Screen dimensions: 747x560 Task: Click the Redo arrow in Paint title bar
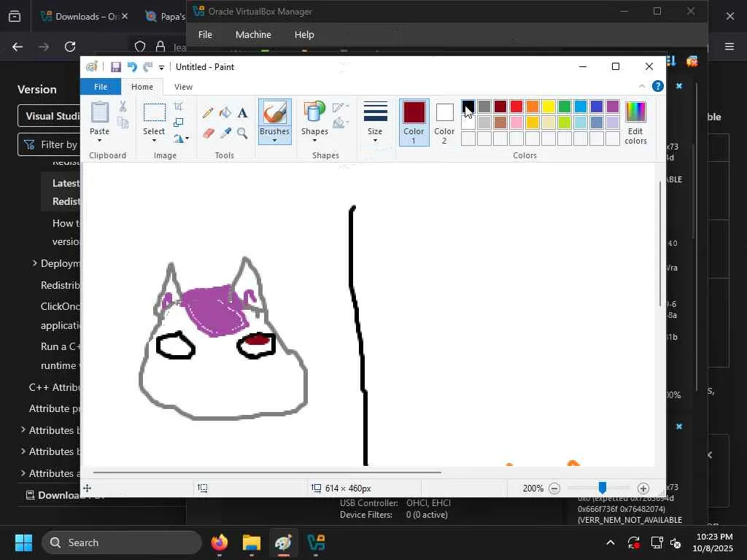[x=147, y=67]
